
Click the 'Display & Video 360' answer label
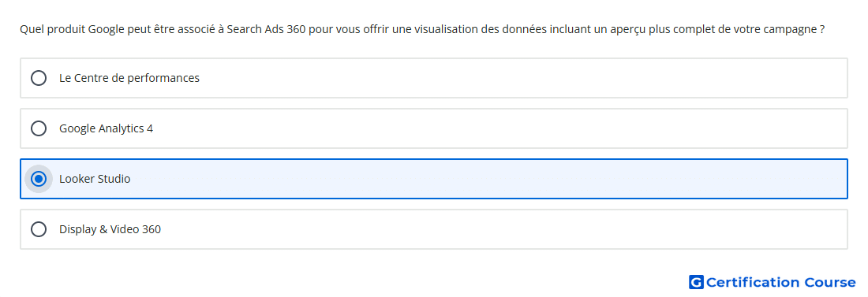point(110,229)
